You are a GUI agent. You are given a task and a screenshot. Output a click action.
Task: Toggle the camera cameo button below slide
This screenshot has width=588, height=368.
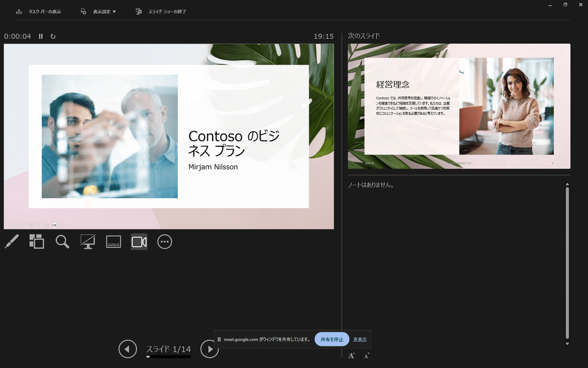coord(139,242)
